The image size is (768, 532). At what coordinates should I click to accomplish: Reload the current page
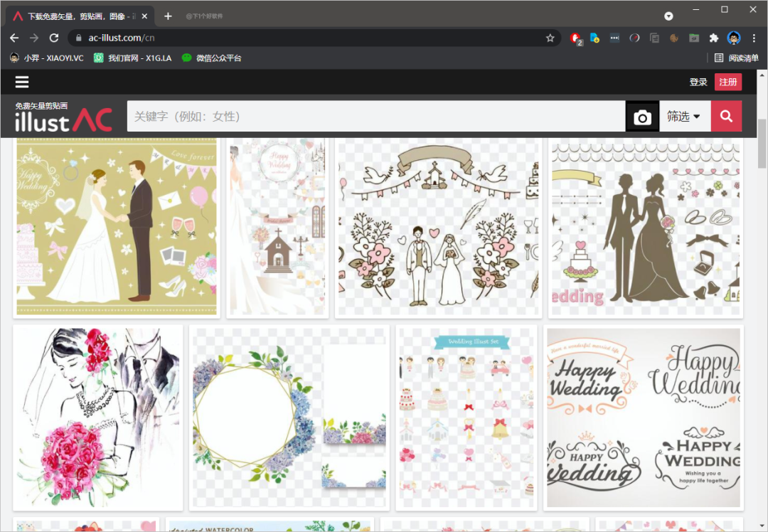54,38
